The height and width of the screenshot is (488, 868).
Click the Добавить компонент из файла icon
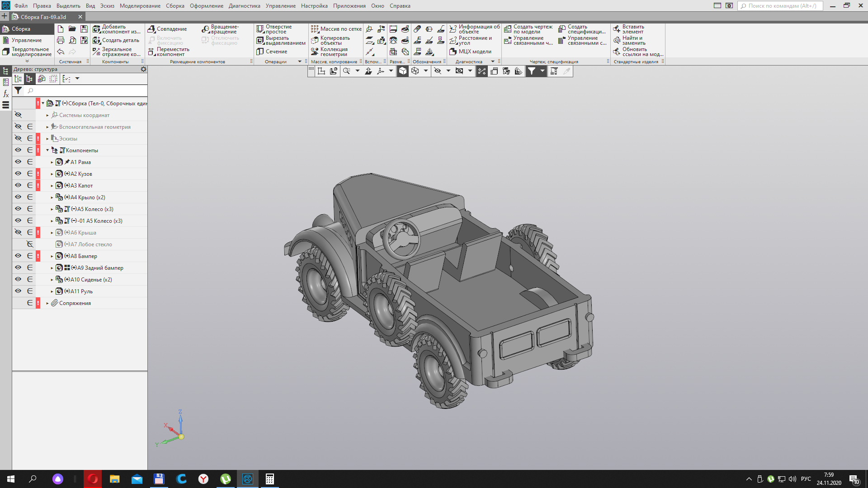(97, 29)
